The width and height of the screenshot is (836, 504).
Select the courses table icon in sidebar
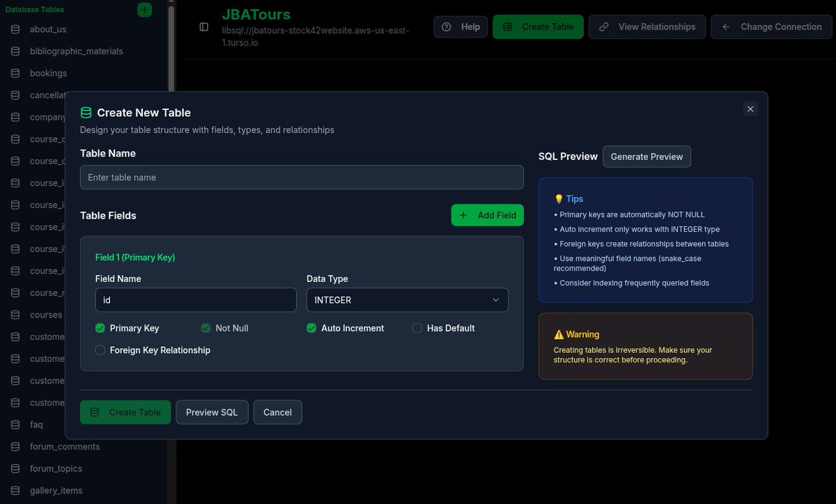pyautogui.click(x=15, y=315)
